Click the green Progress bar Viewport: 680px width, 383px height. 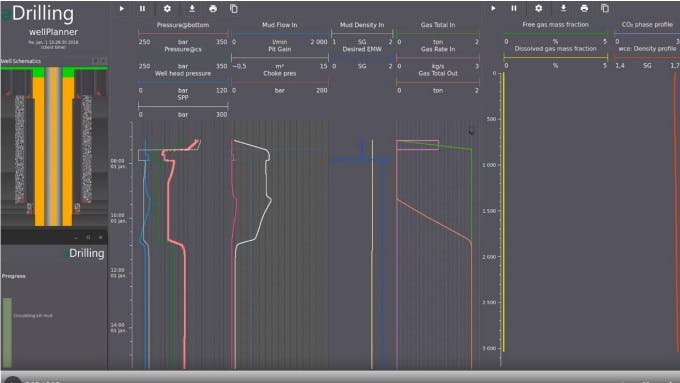pyautogui.click(x=7, y=333)
